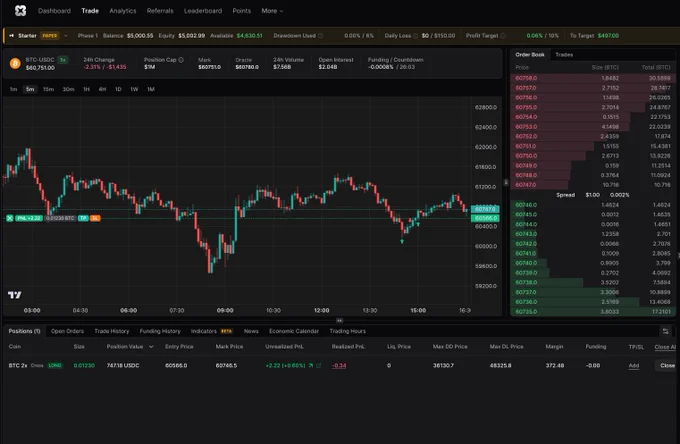Select the 1W timeframe
Screen dimensions: 680x444
point(134,89)
